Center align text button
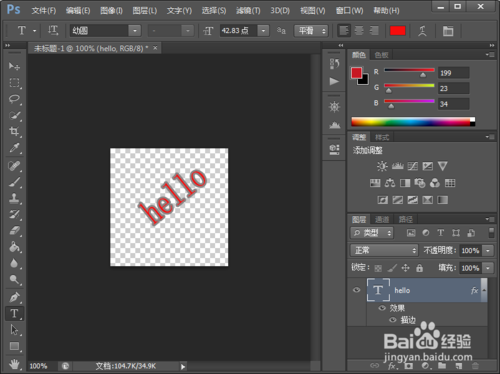 coord(359,31)
